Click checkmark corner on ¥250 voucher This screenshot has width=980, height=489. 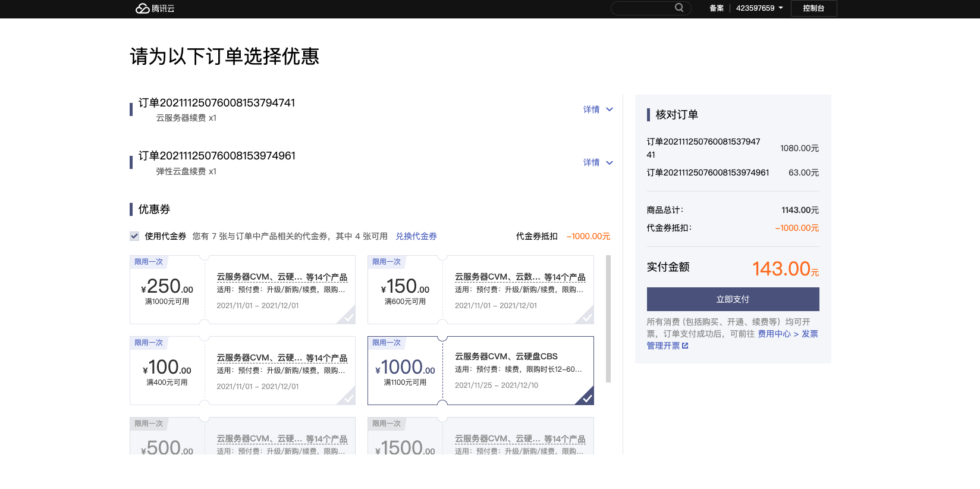click(348, 316)
